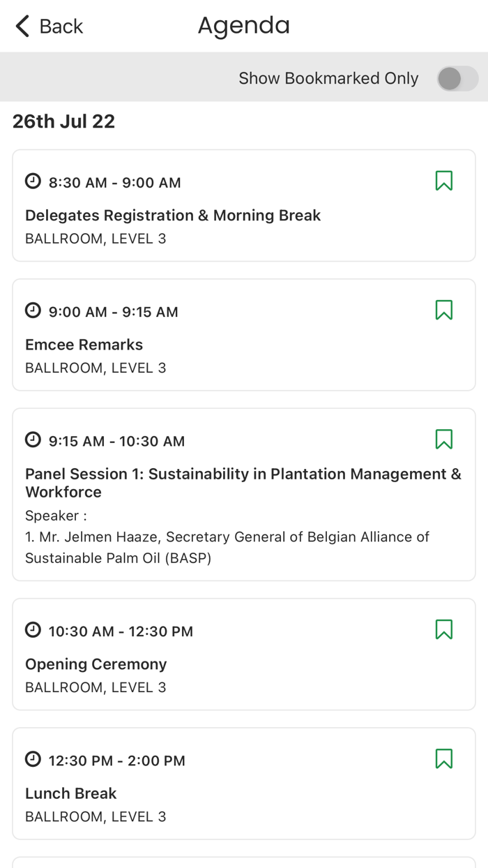This screenshot has width=488, height=868.
Task: Bookmark the Emcee Remarks session
Action: click(444, 310)
